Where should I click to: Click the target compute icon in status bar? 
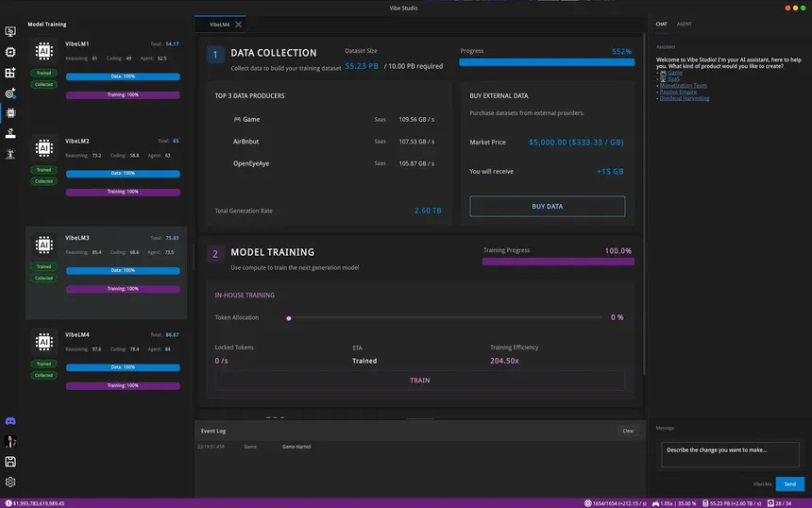[x=588, y=503]
